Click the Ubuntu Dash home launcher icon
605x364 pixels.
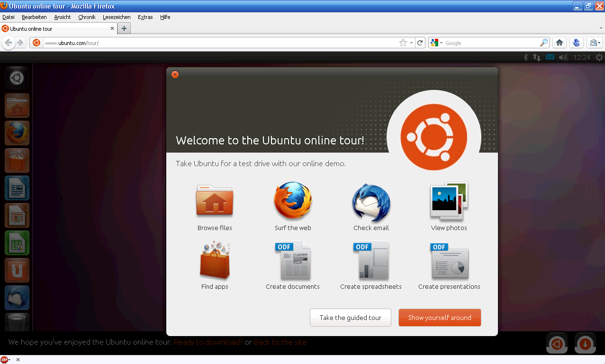tap(17, 78)
